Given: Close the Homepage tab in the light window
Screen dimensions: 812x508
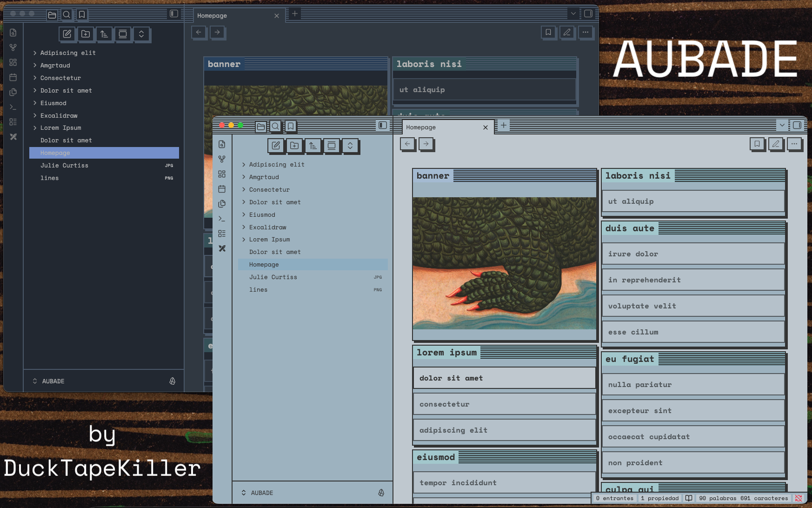Looking at the screenshot, I should pyautogui.click(x=486, y=127).
